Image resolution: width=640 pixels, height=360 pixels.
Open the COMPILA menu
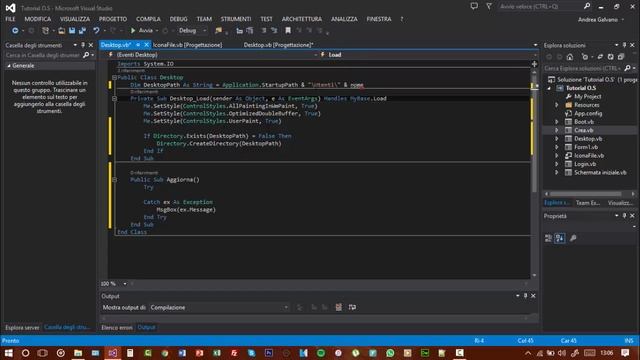(x=148, y=19)
